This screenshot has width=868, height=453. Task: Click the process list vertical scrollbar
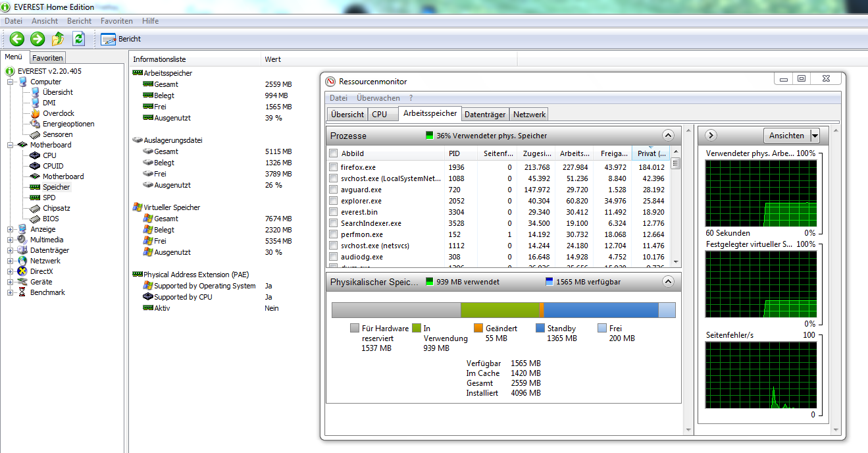(675, 207)
